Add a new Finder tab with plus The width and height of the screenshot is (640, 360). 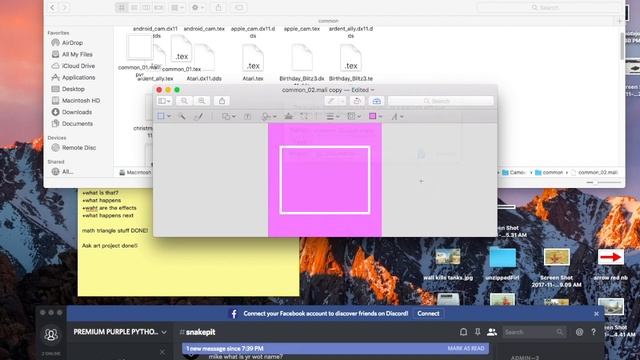pyautogui.click(x=620, y=21)
